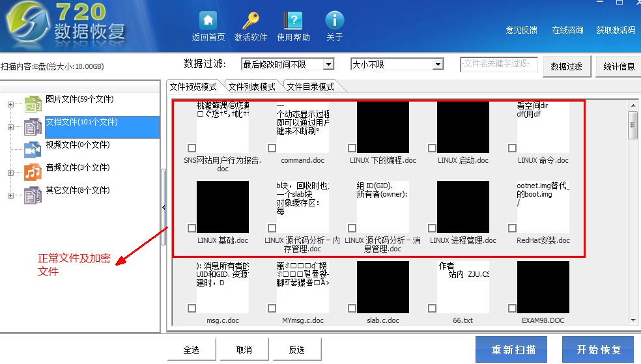Click 取消 cancel button
This screenshot has height=364, width=641.
pos(244,350)
